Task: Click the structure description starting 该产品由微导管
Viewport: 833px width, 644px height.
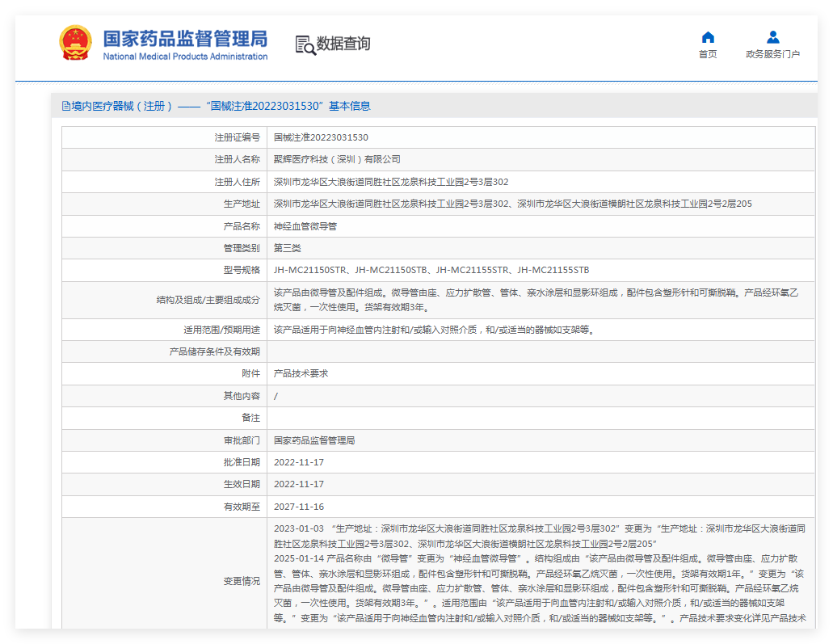Action: (x=536, y=301)
